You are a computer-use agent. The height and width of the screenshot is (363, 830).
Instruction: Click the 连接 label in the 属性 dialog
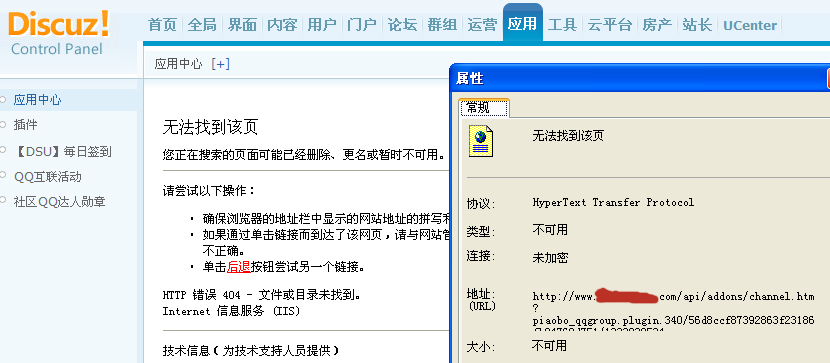coord(481,257)
